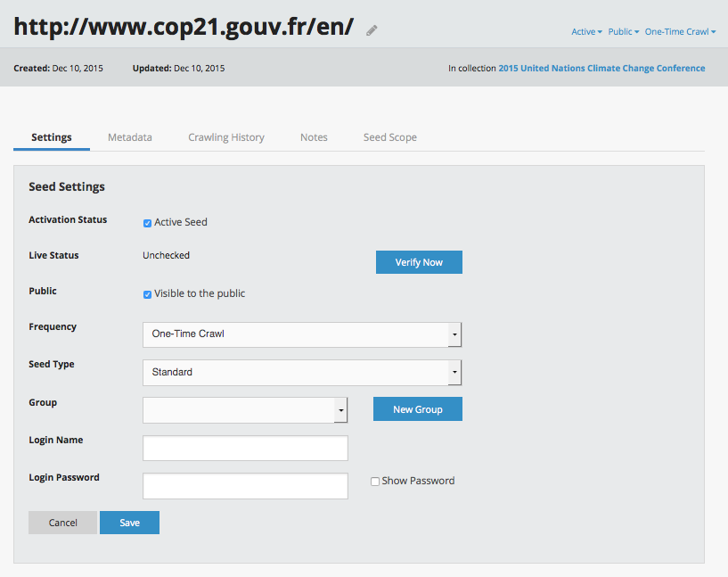
Task: Click the pencil edit icon beside URL
Action: coord(372,30)
